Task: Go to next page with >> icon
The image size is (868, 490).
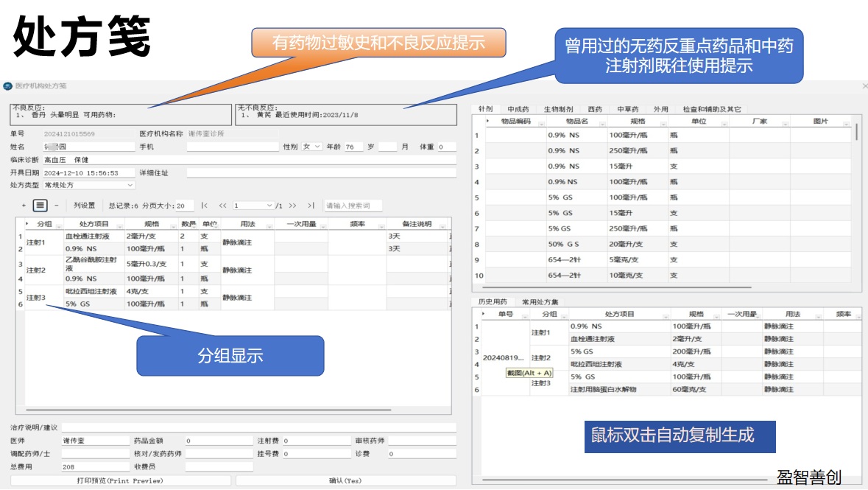Action: [x=292, y=206]
